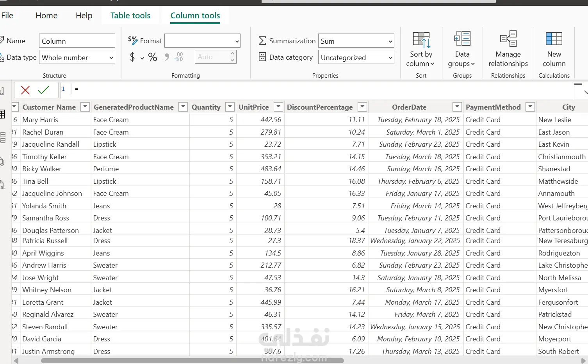Click the horizontal scrollbar thumb
The width and height of the screenshot is (588, 364).
[192, 360]
